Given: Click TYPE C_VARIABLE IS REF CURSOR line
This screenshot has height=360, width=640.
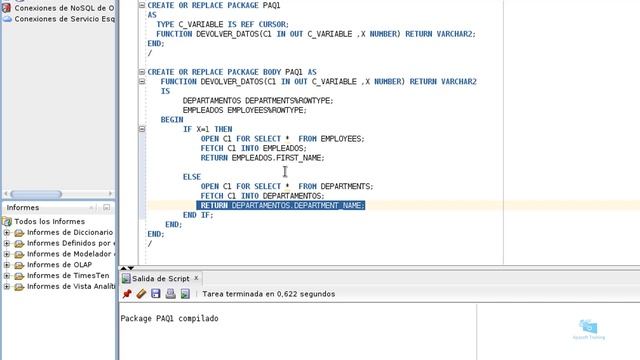Looking at the screenshot, I should (x=222, y=24).
